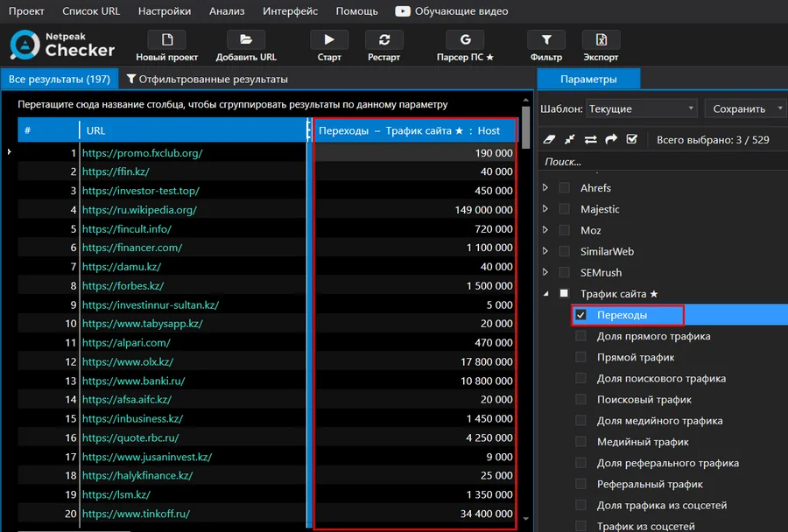Sort by the Переходы Трафик сайта column header
The height and width of the screenshot is (532, 788).
(x=415, y=130)
